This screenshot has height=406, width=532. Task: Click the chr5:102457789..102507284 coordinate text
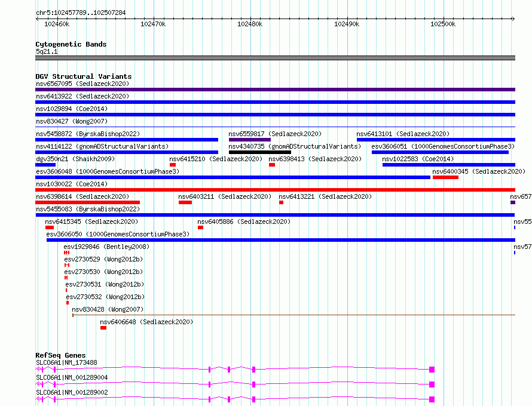click(81, 13)
